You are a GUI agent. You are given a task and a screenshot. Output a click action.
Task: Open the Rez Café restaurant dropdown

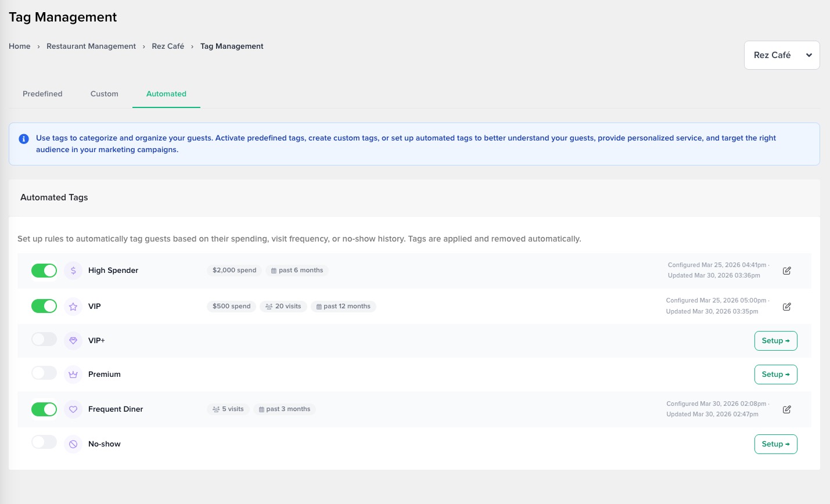pos(781,55)
